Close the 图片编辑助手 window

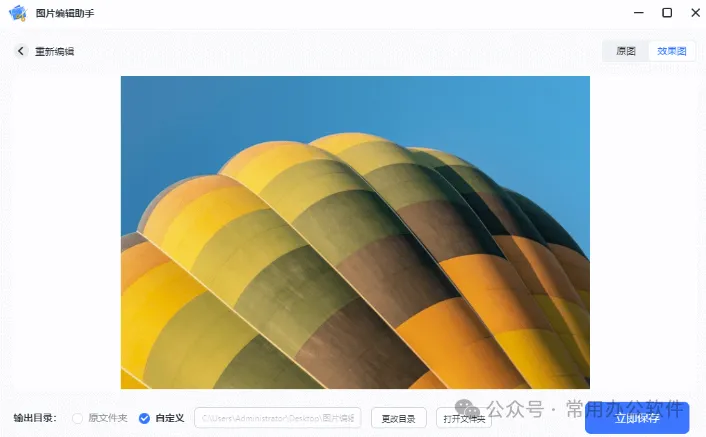click(695, 13)
